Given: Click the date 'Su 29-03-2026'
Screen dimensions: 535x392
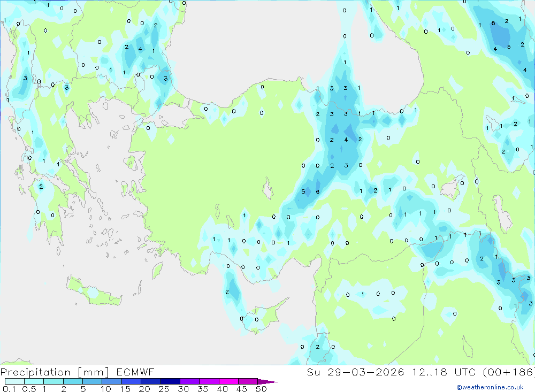Looking at the screenshot, I should pos(355,372).
